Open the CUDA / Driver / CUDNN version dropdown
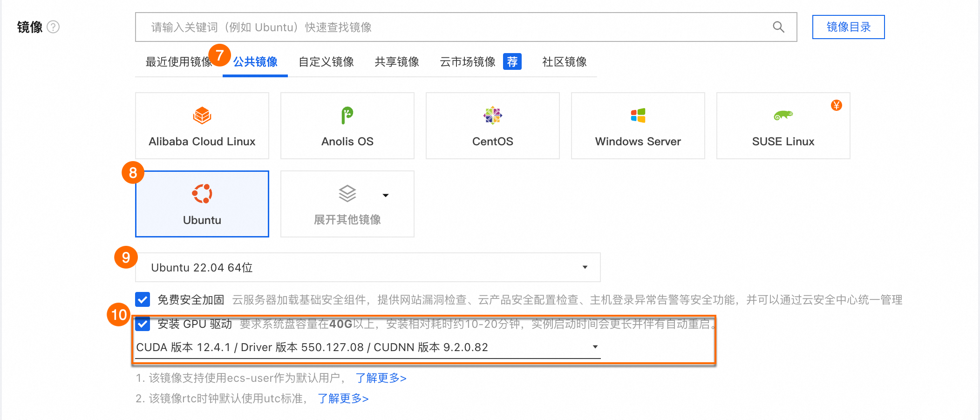 coord(367,347)
